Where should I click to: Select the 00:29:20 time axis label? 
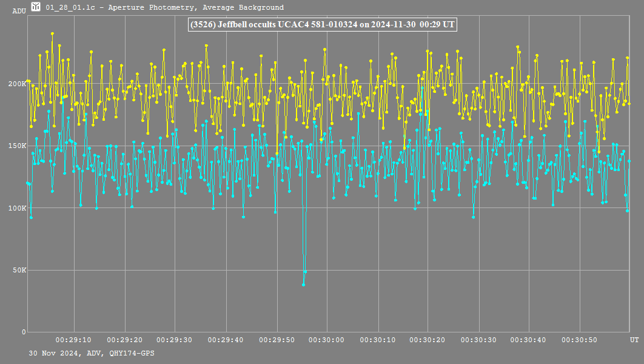(x=124, y=340)
